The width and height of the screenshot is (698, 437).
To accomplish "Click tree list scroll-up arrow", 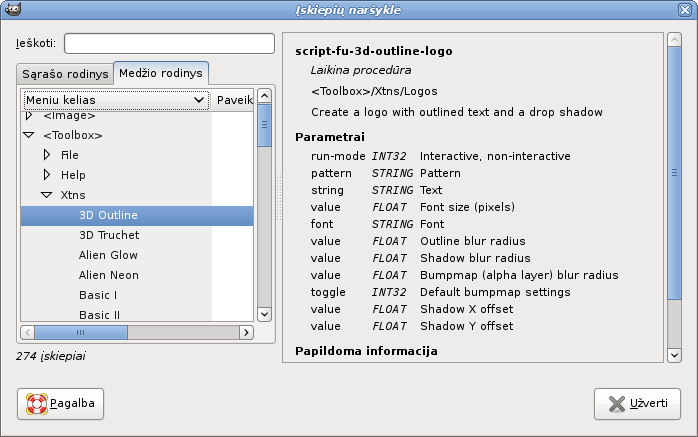I will [265, 97].
